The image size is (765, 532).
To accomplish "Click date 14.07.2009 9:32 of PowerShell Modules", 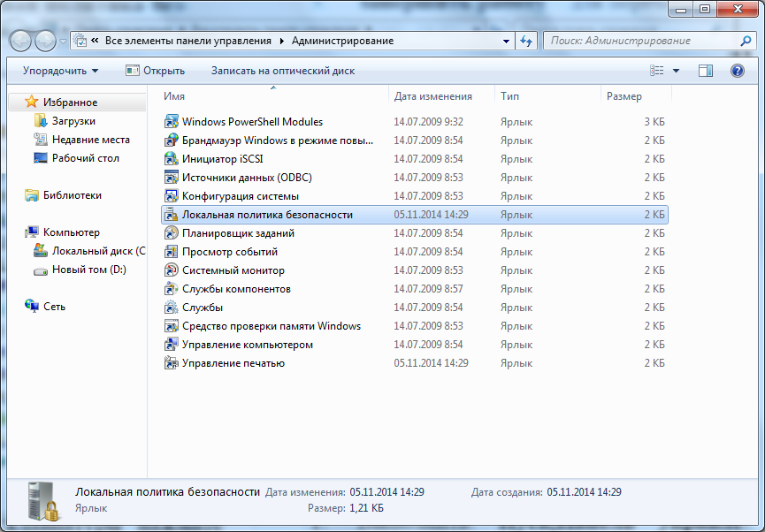I will click(x=428, y=121).
